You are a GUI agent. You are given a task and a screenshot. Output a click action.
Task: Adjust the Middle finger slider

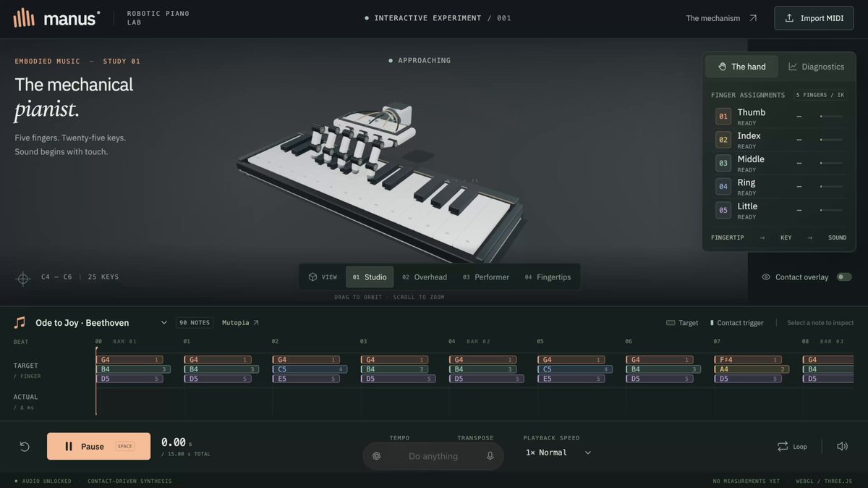831,163
